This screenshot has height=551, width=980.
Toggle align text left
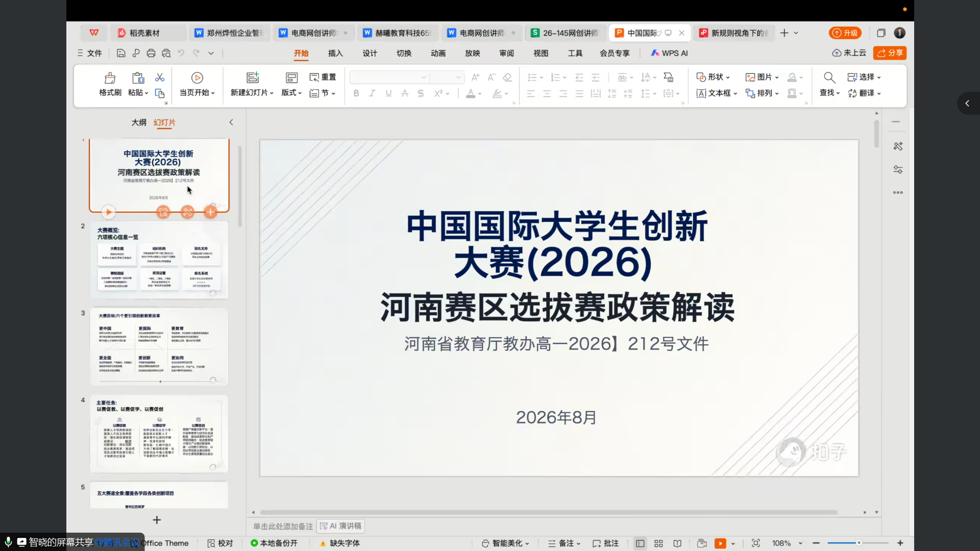pyautogui.click(x=531, y=94)
